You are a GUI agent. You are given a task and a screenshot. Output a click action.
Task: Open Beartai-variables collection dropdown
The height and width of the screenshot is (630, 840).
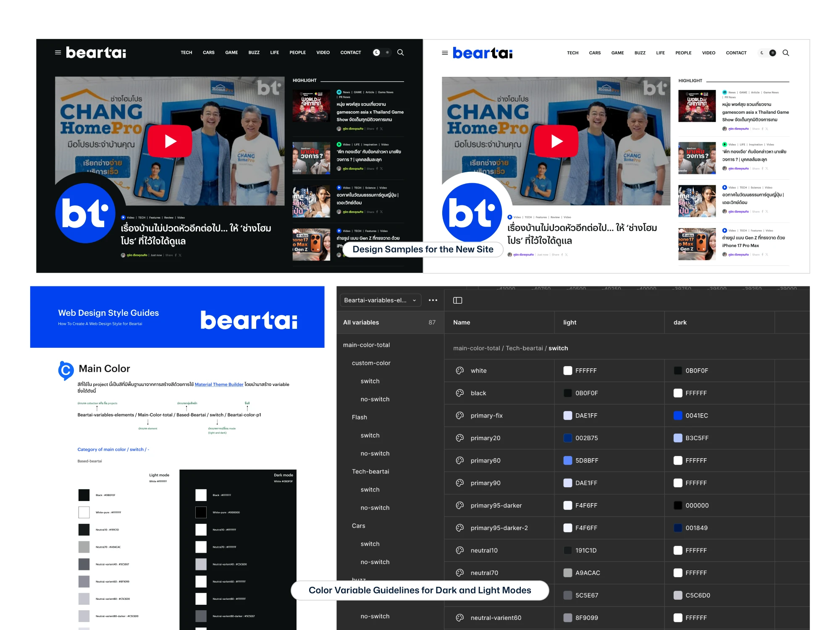[x=380, y=300]
